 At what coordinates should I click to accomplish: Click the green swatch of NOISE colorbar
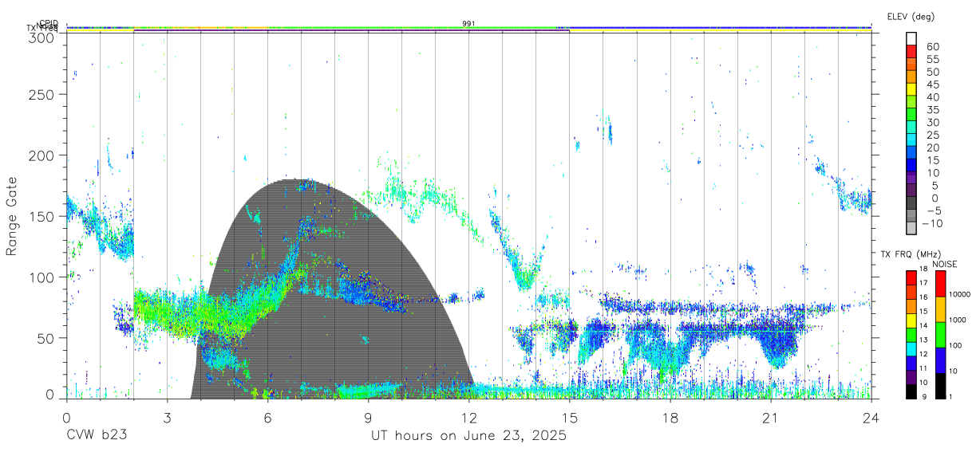coord(939,334)
